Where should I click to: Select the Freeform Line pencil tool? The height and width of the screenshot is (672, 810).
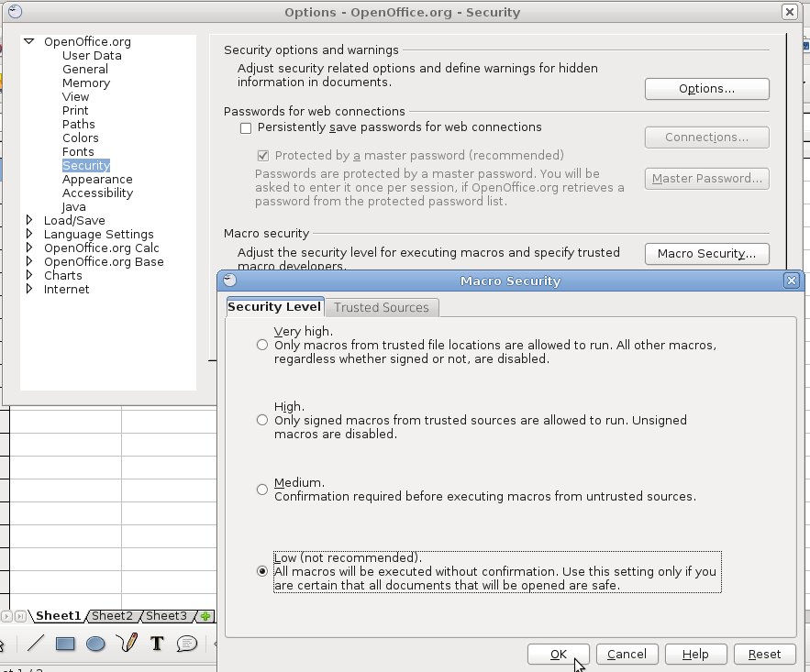pos(127,643)
